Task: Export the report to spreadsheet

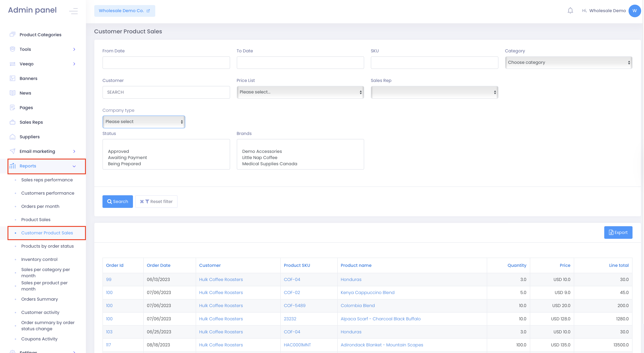Action: [618, 233]
